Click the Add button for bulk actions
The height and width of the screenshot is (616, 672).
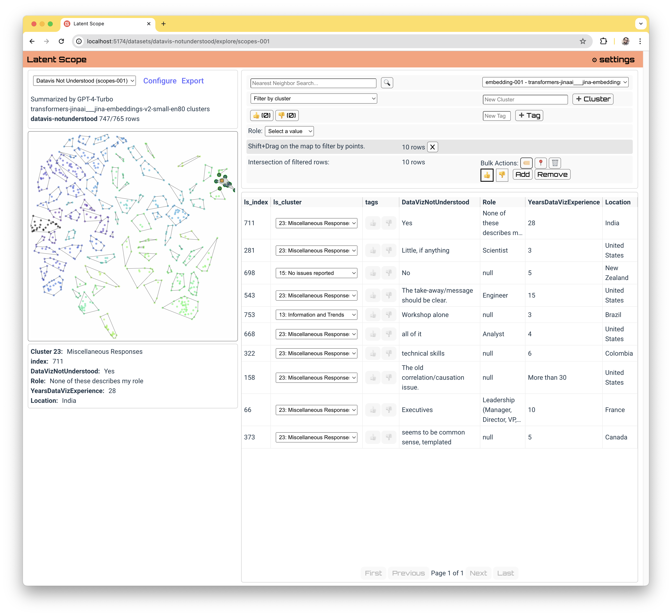(522, 174)
